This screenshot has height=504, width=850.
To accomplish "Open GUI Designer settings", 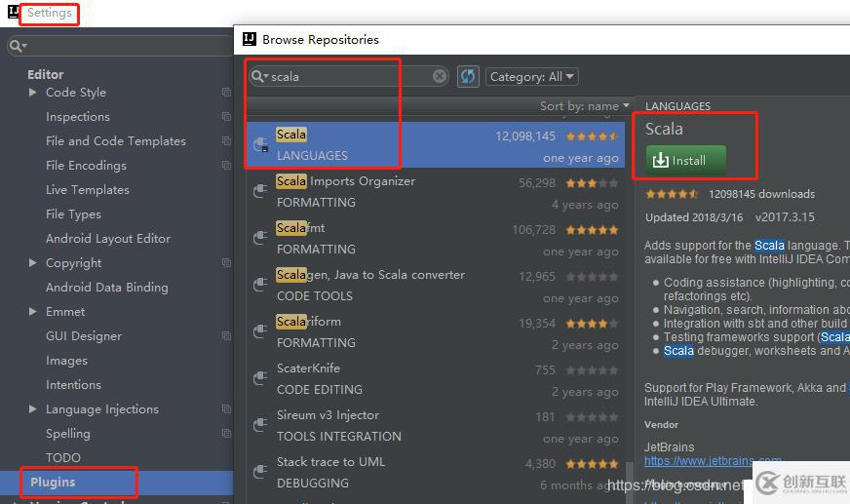I will coord(84,336).
